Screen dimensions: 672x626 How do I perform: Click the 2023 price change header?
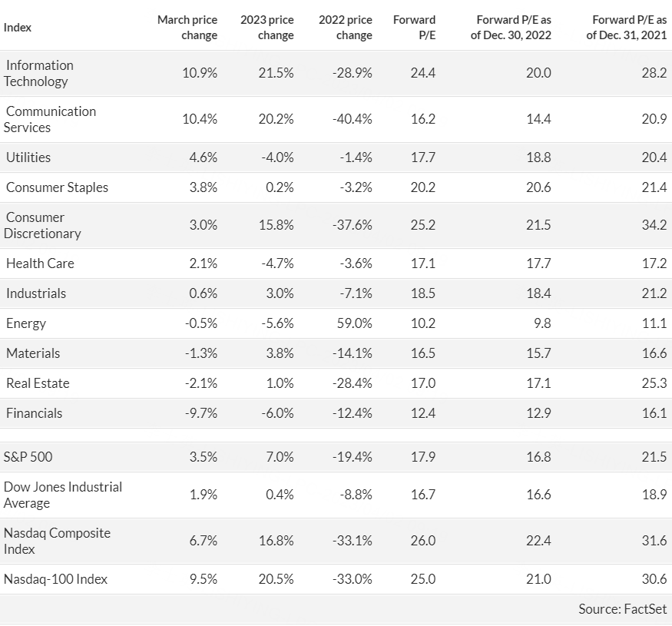267,28
